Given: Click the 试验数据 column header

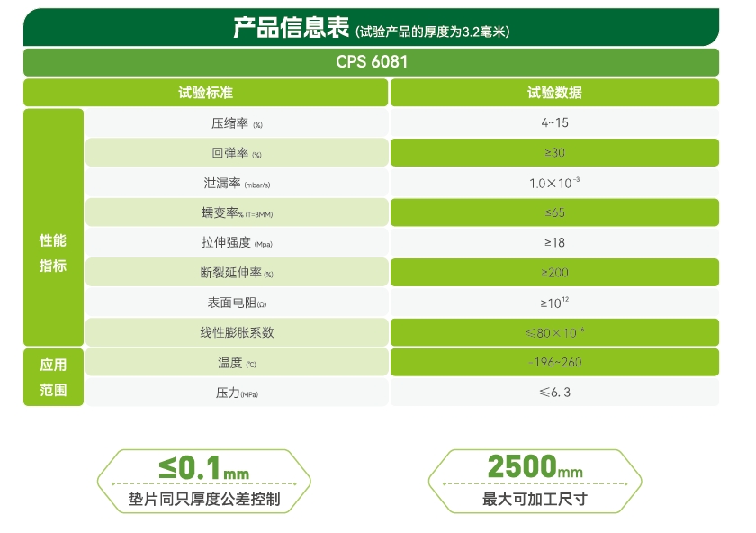Looking at the screenshot, I should click(x=554, y=93).
